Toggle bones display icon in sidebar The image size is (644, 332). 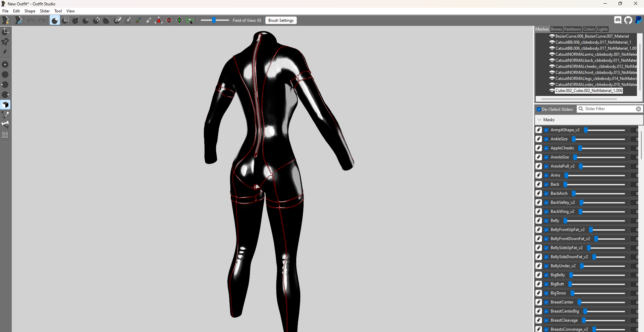click(x=5, y=125)
